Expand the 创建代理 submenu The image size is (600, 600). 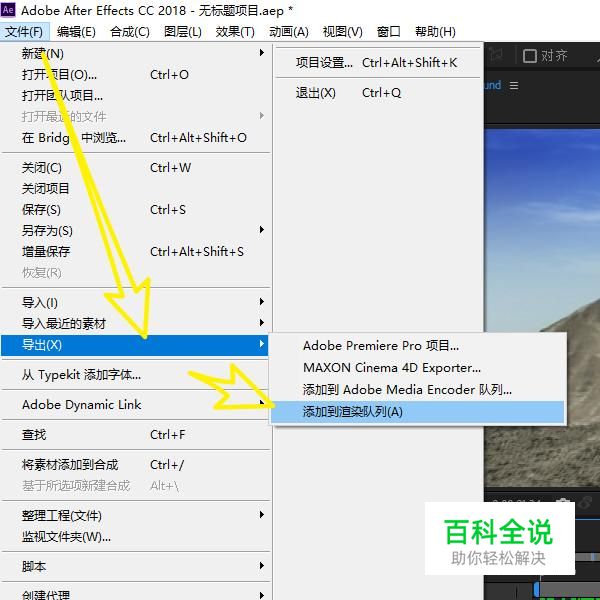click(136, 594)
